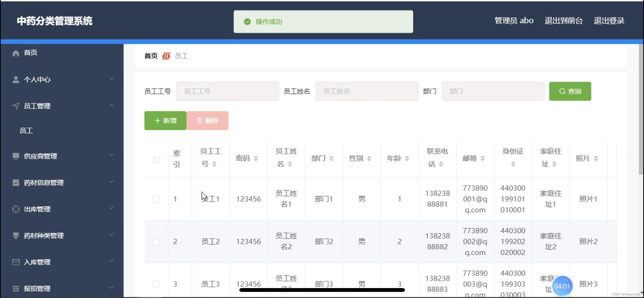This screenshot has height=298, width=644.
Task: Click the chart icon beside 药材信息管理
Action: (x=16, y=183)
